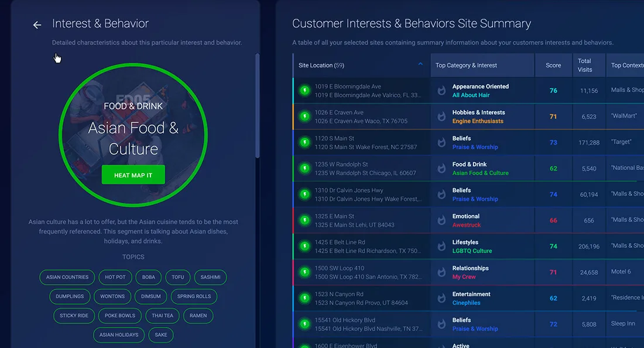Select the TOFU topic chip
This screenshot has width=644, height=348.
(178, 277)
